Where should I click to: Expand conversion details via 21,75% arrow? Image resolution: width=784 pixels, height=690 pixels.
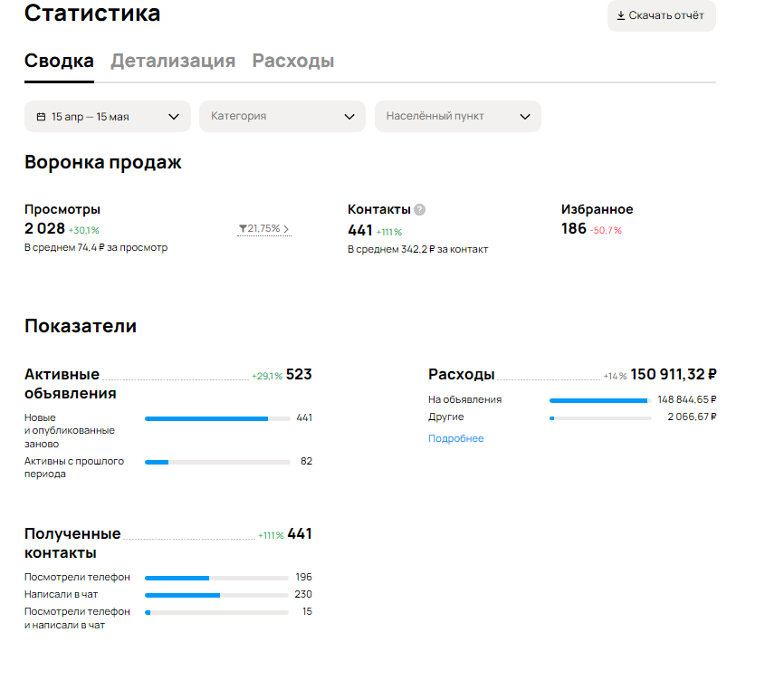point(264,228)
